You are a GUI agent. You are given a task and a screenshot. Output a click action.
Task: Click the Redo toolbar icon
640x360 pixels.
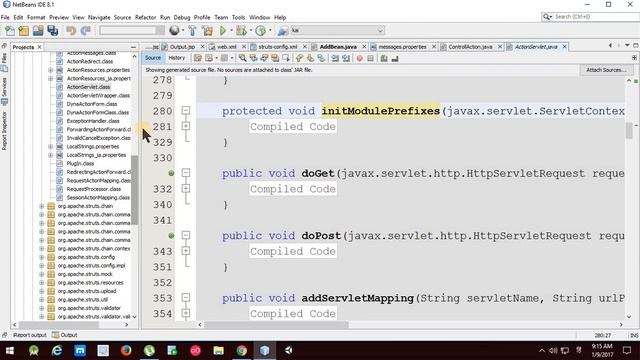pyautogui.click(x=85, y=31)
